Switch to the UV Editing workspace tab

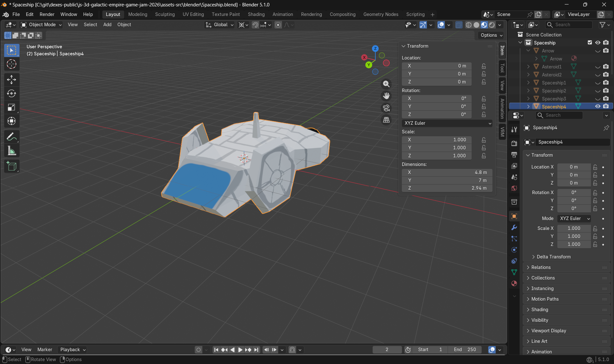click(x=193, y=14)
